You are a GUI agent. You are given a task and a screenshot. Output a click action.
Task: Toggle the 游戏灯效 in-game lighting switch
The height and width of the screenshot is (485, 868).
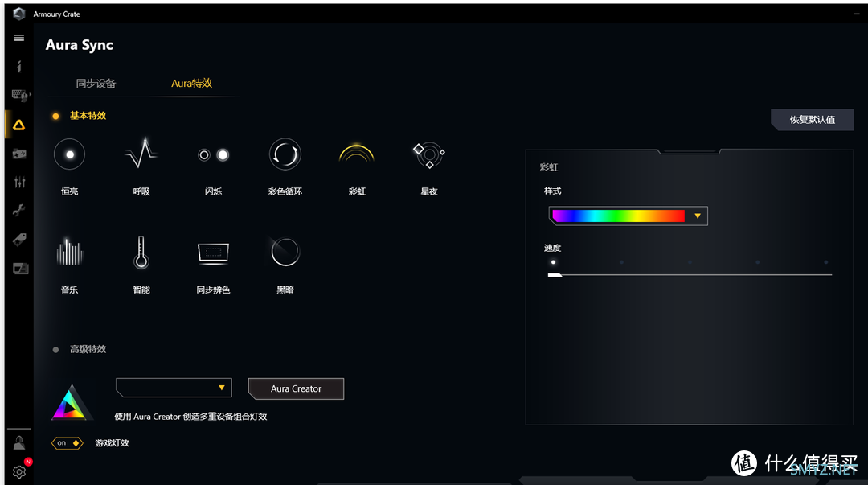[x=67, y=443]
